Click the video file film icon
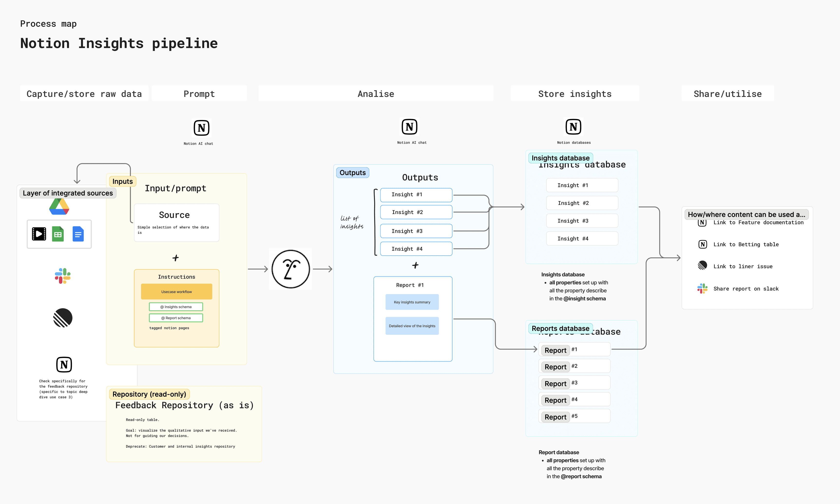Image resolution: width=840 pixels, height=504 pixels. (x=39, y=234)
